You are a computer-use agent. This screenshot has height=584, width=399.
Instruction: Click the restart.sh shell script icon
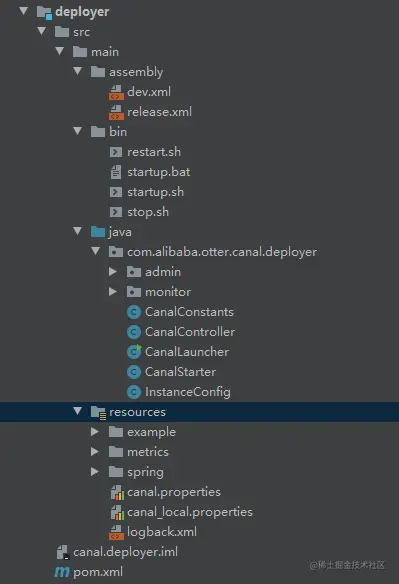pos(116,152)
